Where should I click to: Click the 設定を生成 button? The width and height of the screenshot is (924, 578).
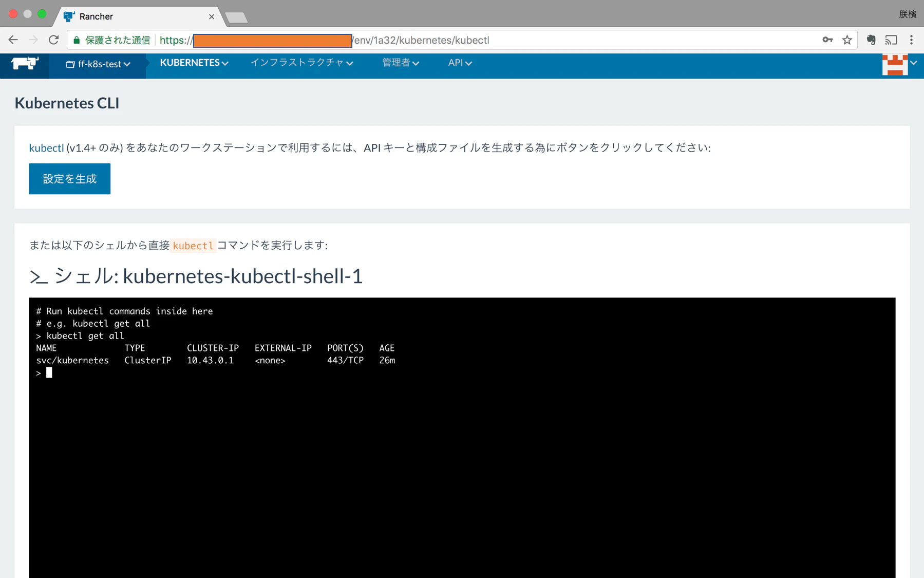point(69,179)
